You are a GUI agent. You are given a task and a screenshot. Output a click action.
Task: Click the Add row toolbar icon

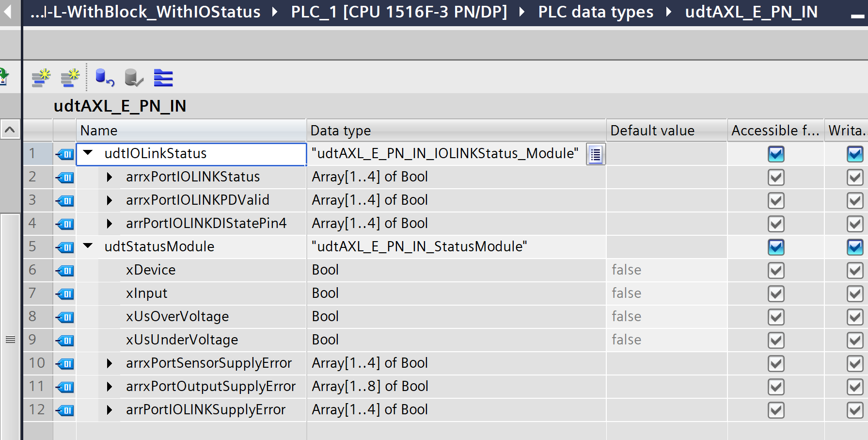pos(70,78)
